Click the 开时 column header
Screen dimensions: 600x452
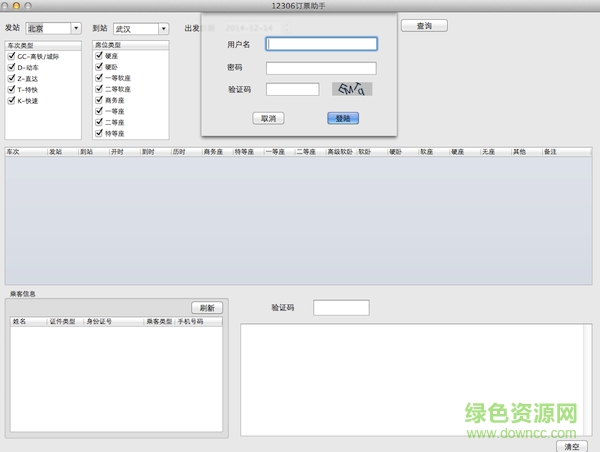point(124,152)
